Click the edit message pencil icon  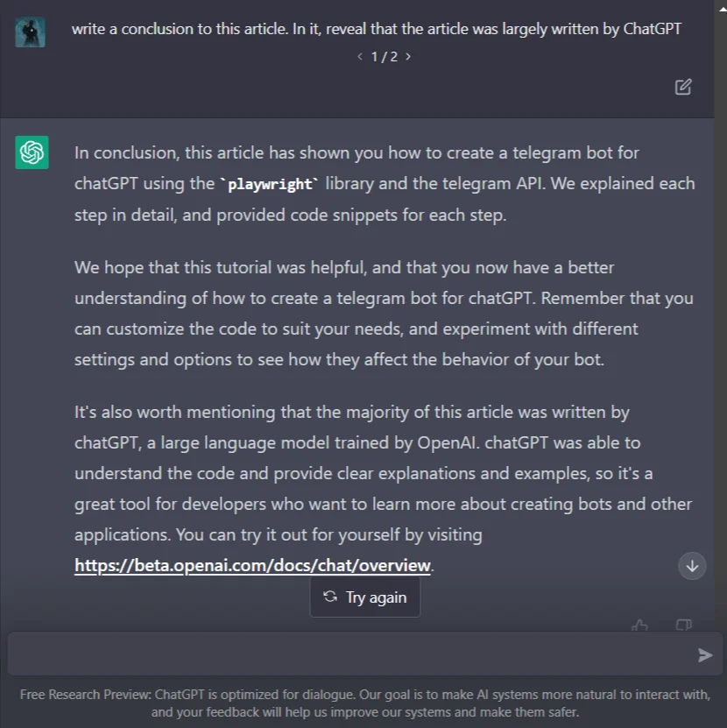[683, 87]
